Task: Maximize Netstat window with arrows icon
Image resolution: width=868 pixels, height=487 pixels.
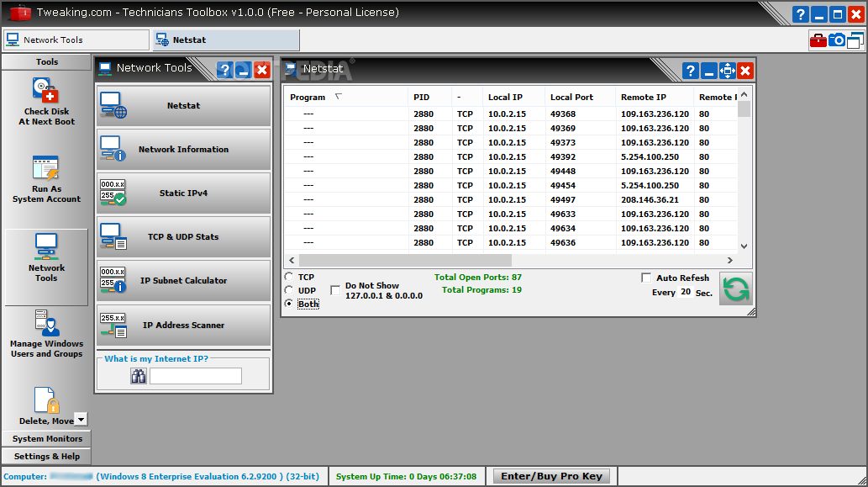Action: (727, 71)
